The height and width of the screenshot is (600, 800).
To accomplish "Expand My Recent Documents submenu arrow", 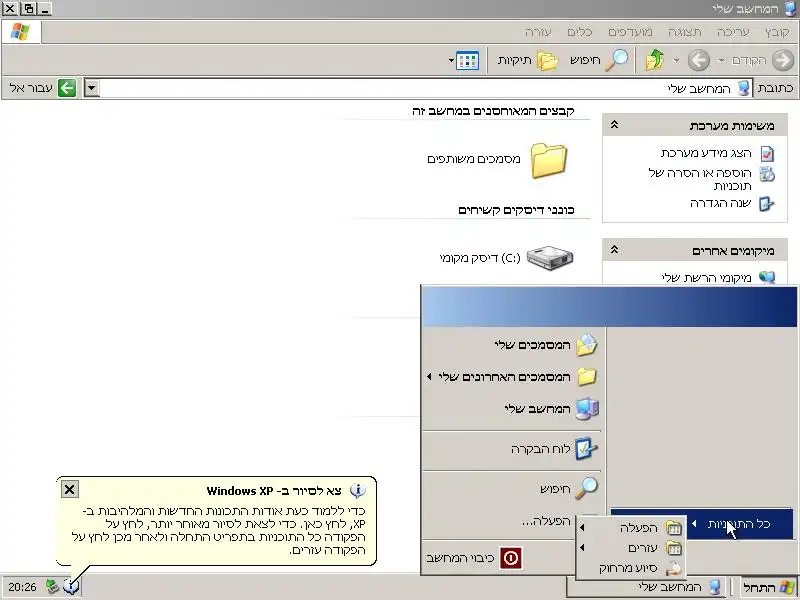I will click(x=429, y=377).
